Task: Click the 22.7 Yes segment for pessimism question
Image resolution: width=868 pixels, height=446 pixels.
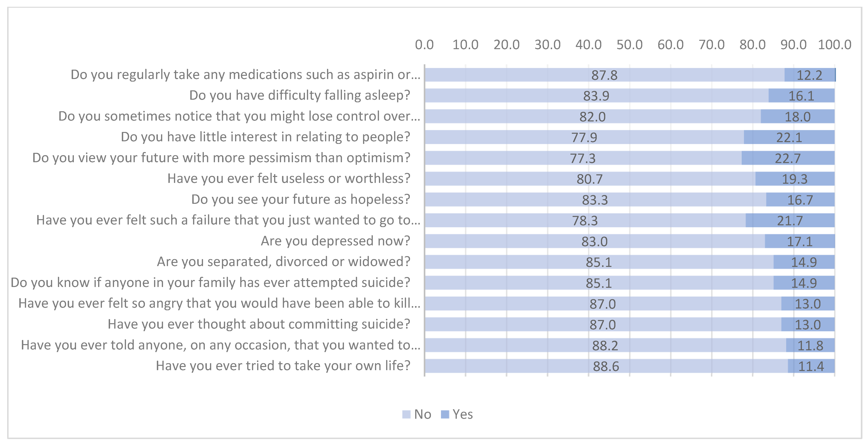Action: (x=788, y=158)
